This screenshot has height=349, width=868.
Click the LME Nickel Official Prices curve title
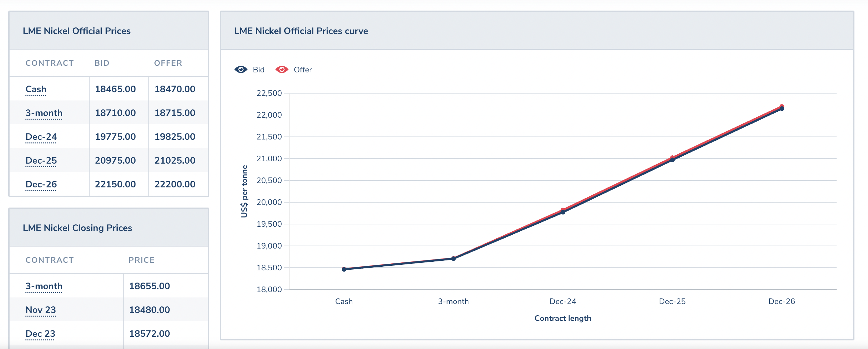(301, 31)
